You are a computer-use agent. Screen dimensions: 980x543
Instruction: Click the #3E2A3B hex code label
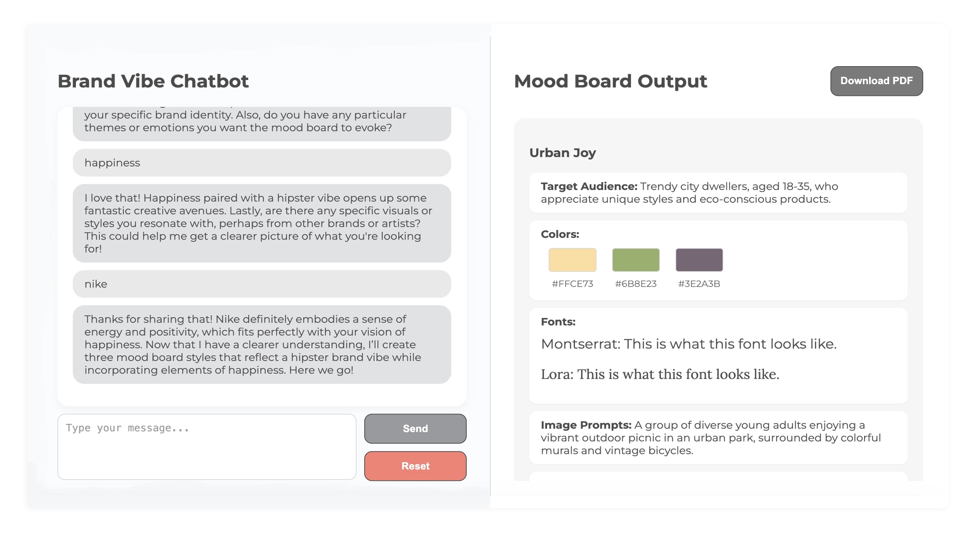click(699, 284)
